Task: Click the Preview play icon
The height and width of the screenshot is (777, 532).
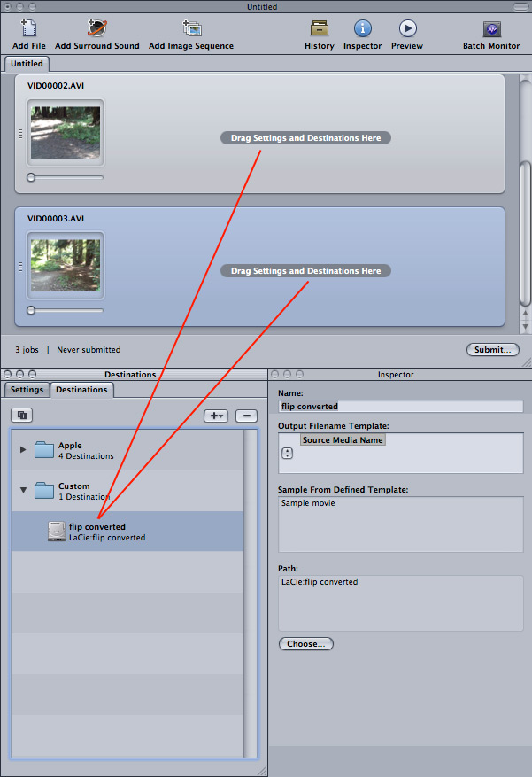Action: [x=407, y=28]
